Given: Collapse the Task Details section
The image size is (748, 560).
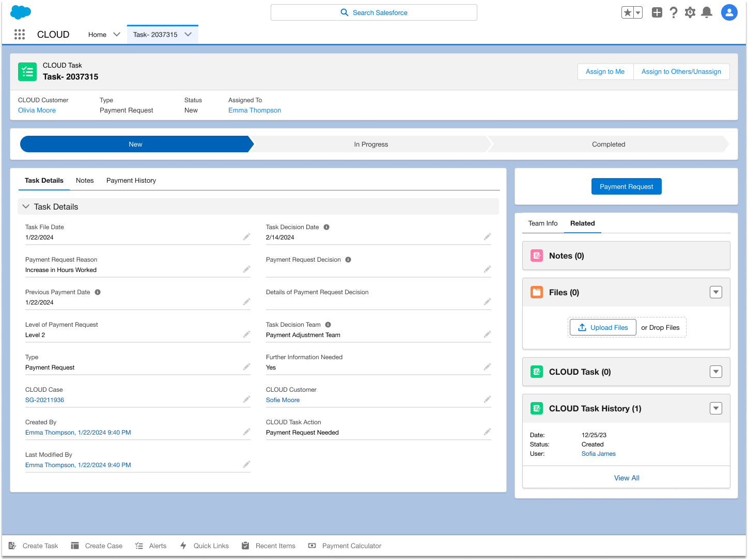Looking at the screenshot, I should (x=25, y=206).
